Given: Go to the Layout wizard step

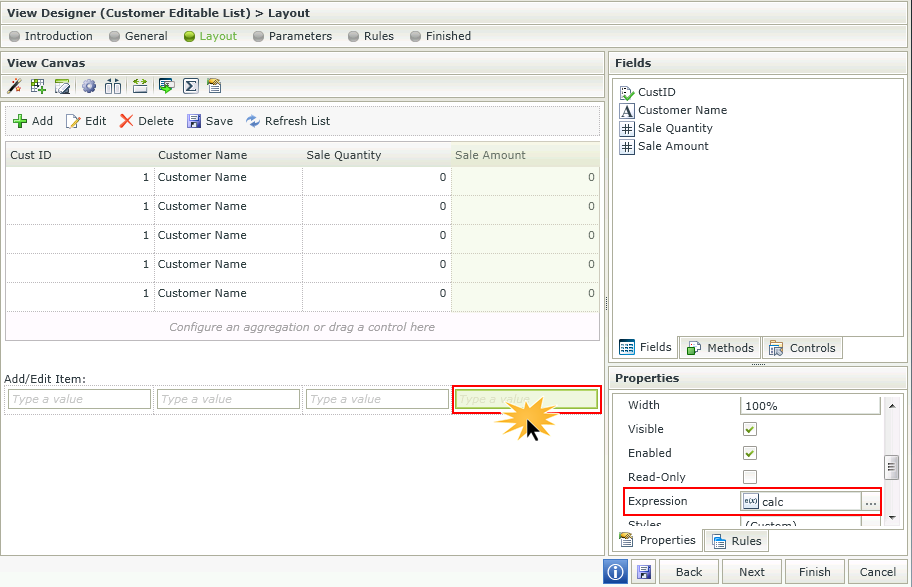Looking at the screenshot, I should tap(211, 36).
